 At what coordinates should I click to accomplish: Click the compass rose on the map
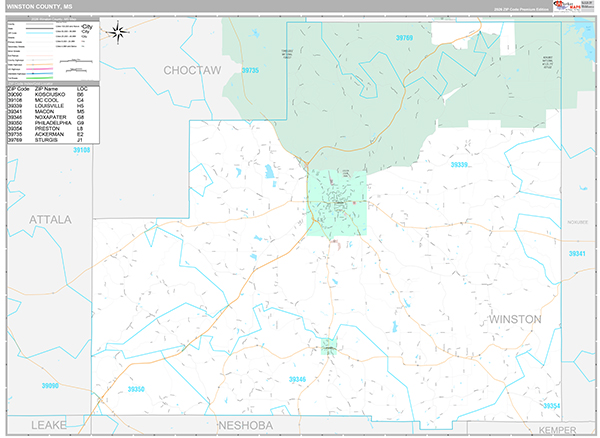coord(118,32)
